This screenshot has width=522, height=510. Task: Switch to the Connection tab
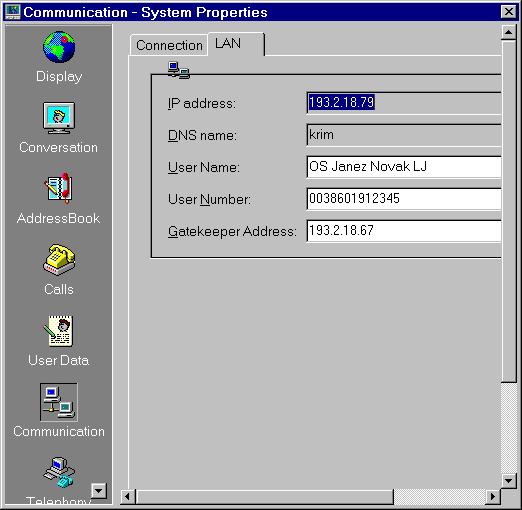coord(169,45)
